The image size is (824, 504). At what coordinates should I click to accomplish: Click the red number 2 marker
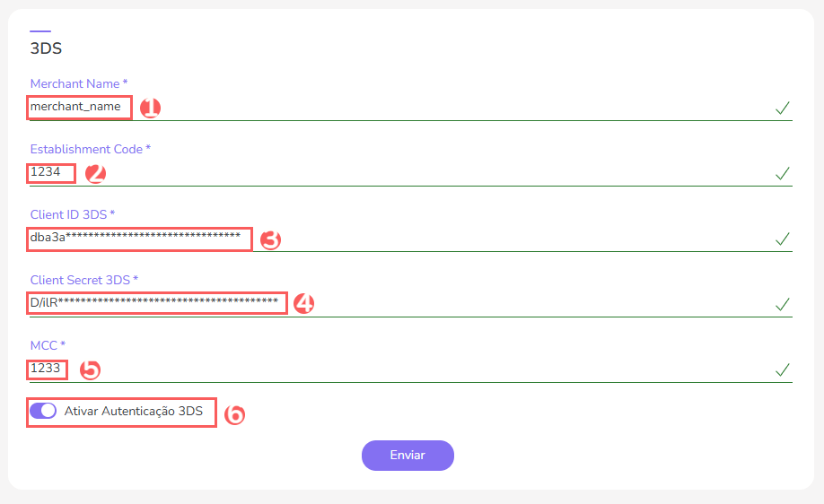pyautogui.click(x=95, y=174)
